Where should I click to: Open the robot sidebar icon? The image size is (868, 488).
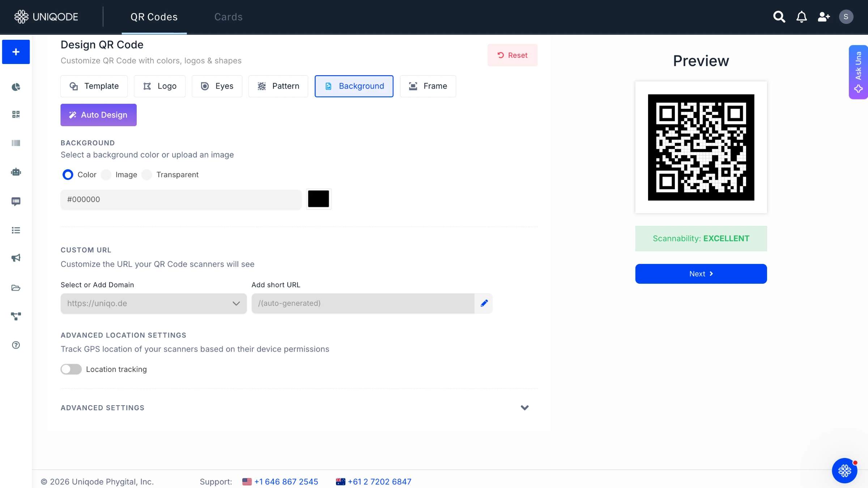pyautogui.click(x=16, y=172)
